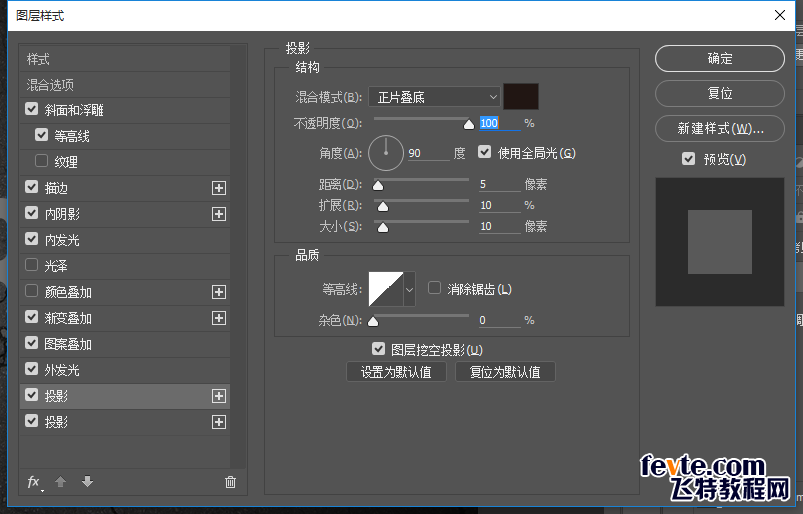This screenshot has width=803, height=514.
Task: Delete effect using the trash icon
Action: pos(230,482)
